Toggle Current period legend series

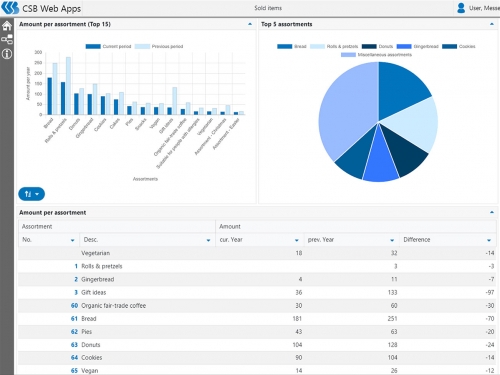(108, 46)
